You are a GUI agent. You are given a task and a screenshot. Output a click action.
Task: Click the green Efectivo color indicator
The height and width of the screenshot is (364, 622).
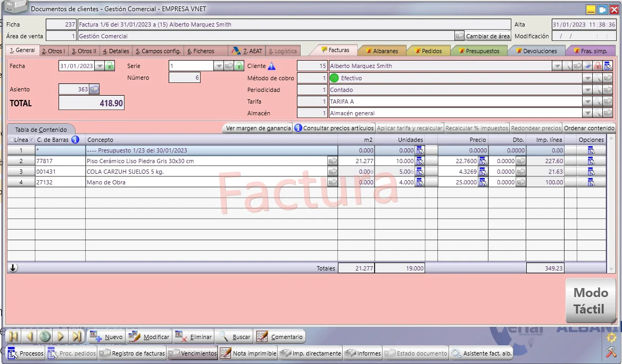point(334,78)
